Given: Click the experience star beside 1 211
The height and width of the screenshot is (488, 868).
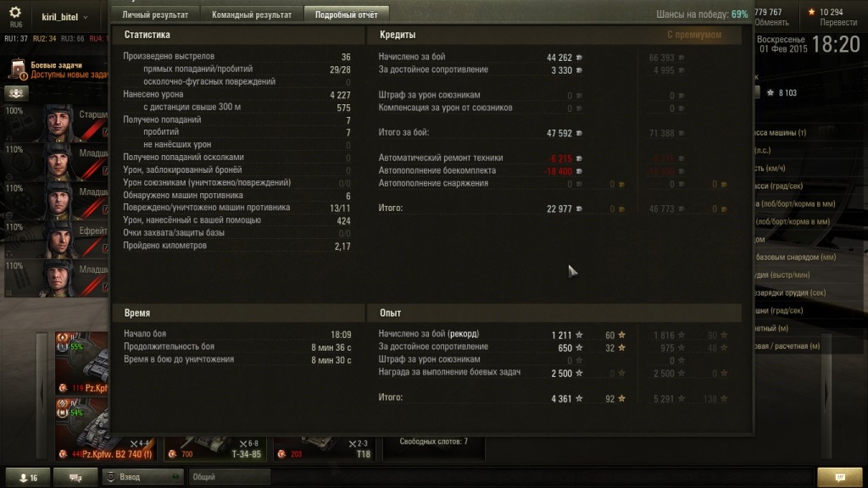Looking at the screenshot, I should tap(579, 335).
